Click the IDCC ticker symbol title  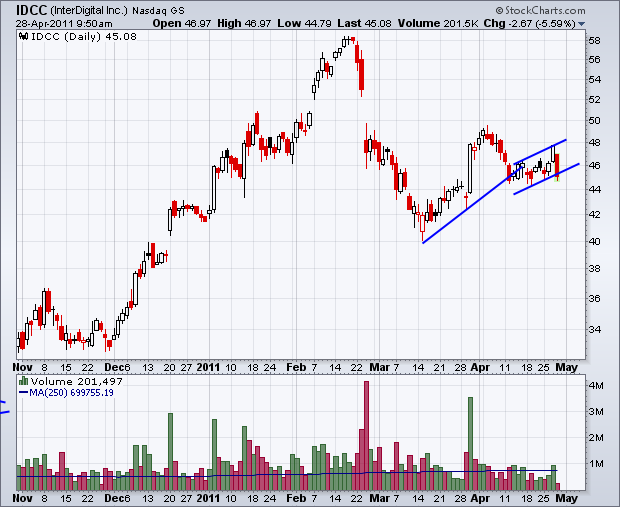[x=32, y=10]
